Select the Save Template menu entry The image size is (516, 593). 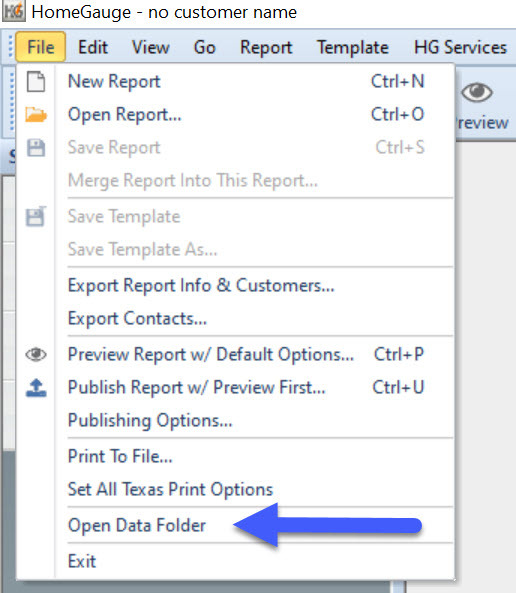pyautogui.click(x=235, y=217)
